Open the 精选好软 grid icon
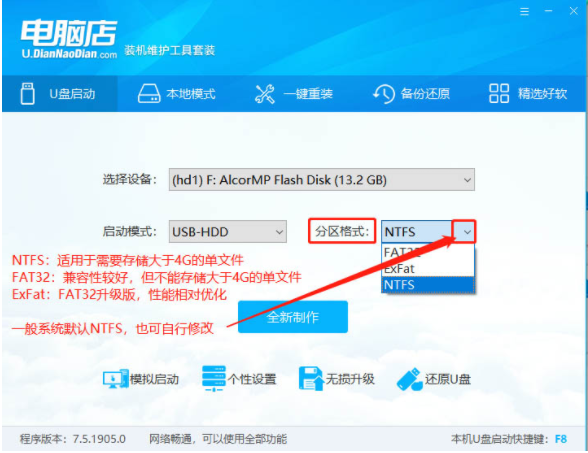588x453 pixels. (499, 93)
